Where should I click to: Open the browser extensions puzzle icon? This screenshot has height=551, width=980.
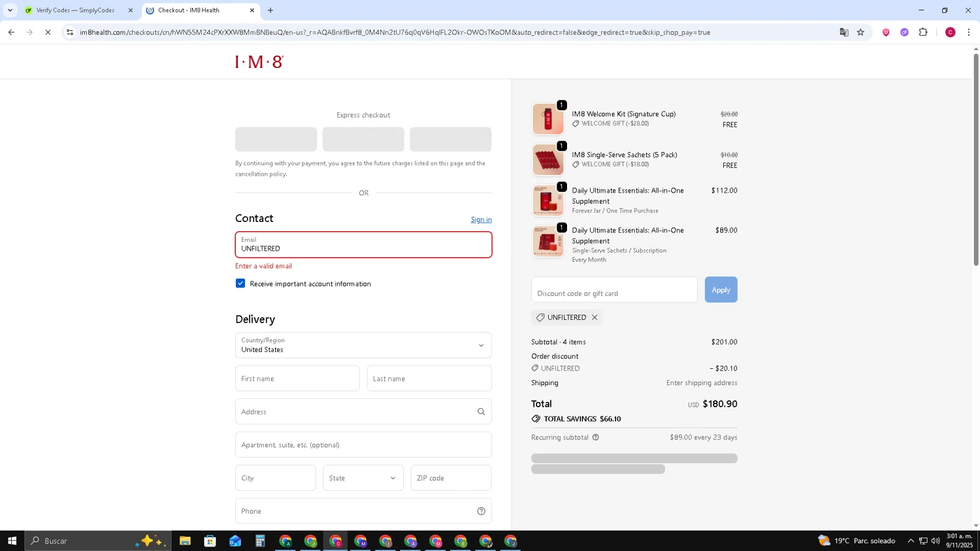pos(923,32)
